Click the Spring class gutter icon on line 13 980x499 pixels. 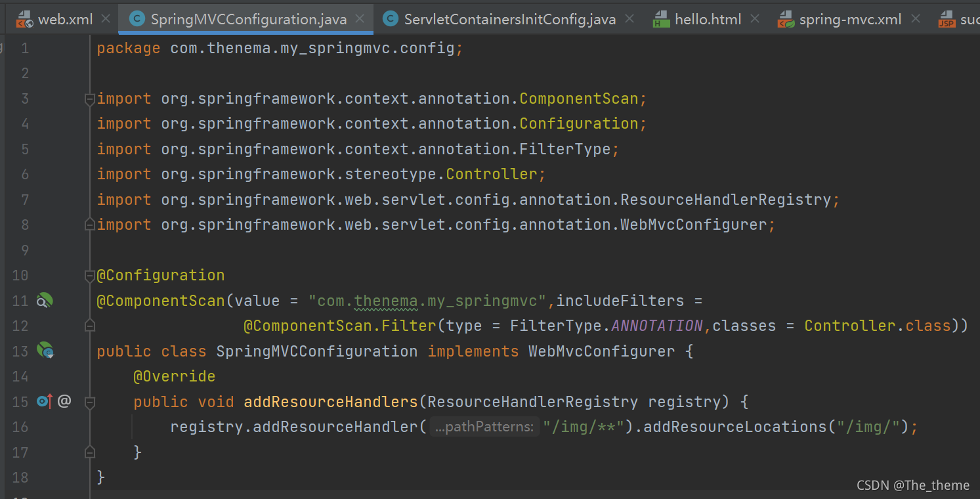pos(45,351)
